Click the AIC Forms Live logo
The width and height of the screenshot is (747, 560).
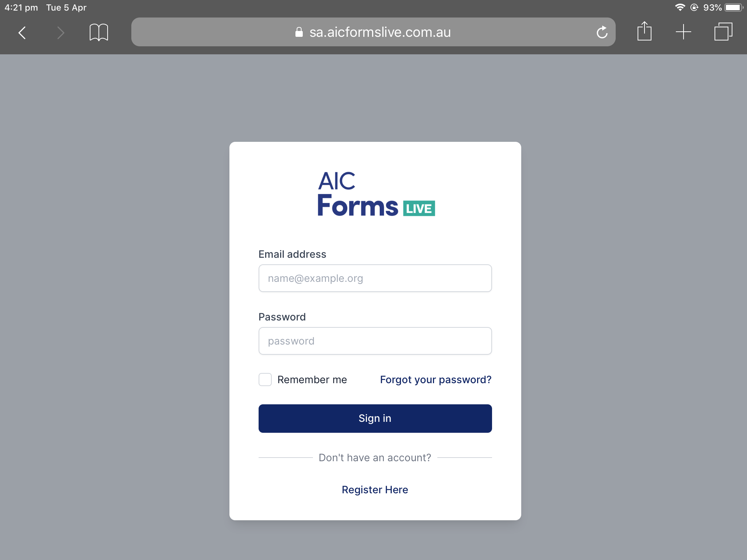pyautogui.click(x=375, y=194)
